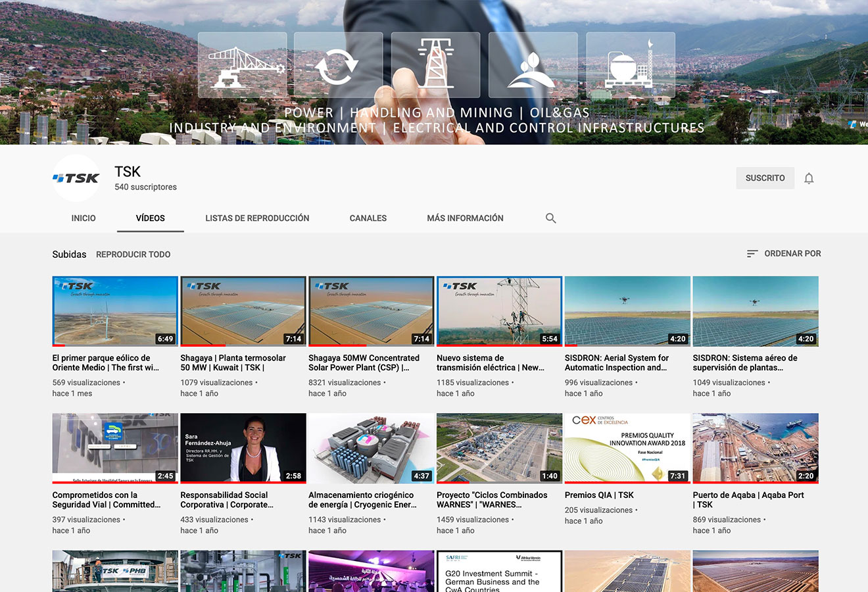Click title 'SISDRON: Aerial System for Automatic Inspection'

pyautogui.click(x=617, y=363)
